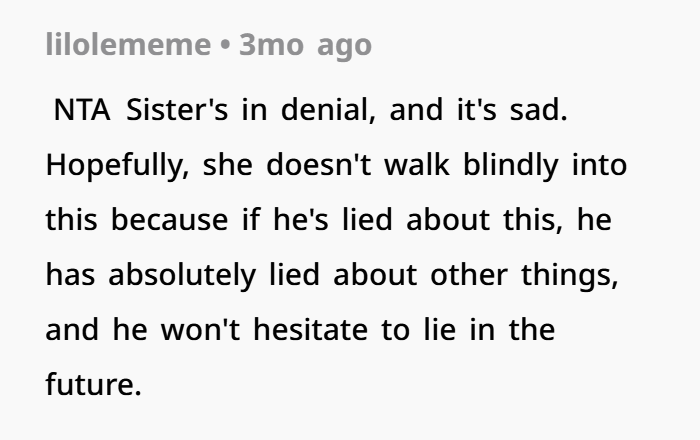The width and height of the screenshot is (700, 440).
Task: Click the word "into" ending the second line
Action: click(x=599, y=165)
